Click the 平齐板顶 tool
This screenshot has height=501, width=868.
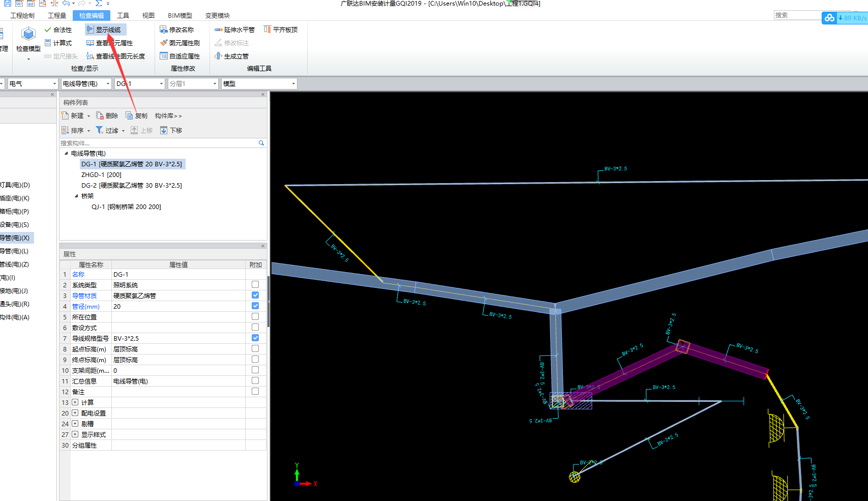tap(281, 30)
